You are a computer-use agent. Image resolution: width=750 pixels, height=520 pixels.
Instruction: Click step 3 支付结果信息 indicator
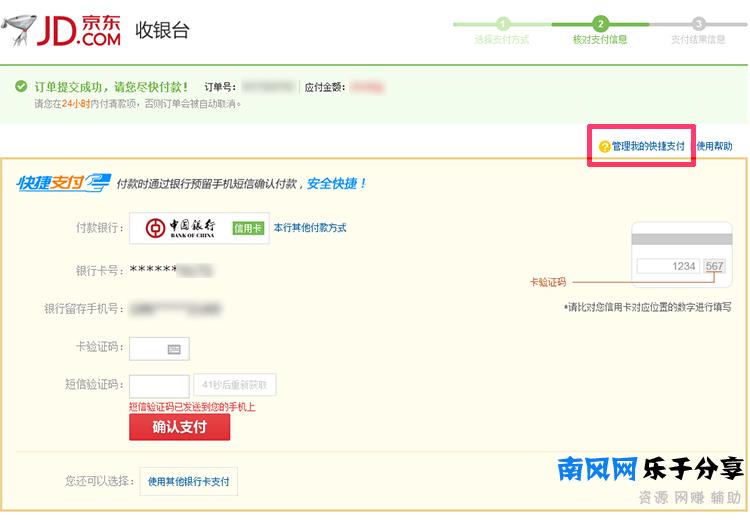click(x=698, y=31)
